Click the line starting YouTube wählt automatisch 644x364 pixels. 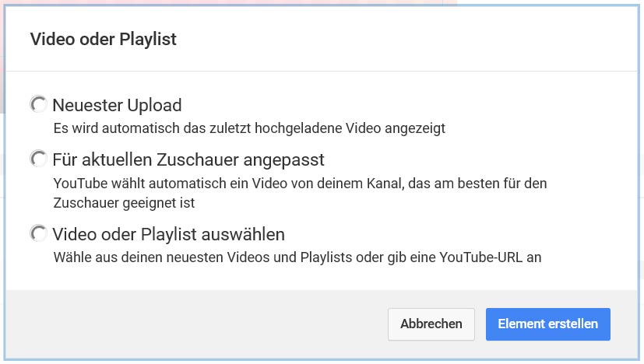pos(300,184)
